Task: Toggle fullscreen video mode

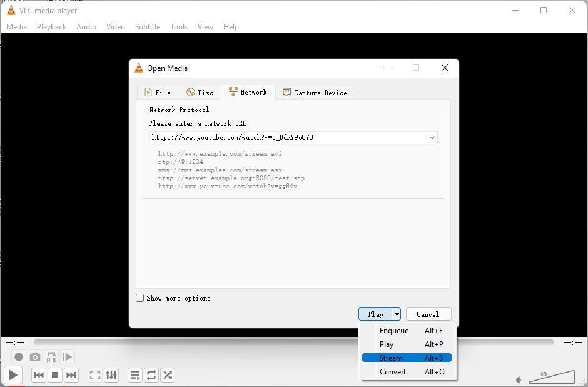Action: (x=95, y=375)
